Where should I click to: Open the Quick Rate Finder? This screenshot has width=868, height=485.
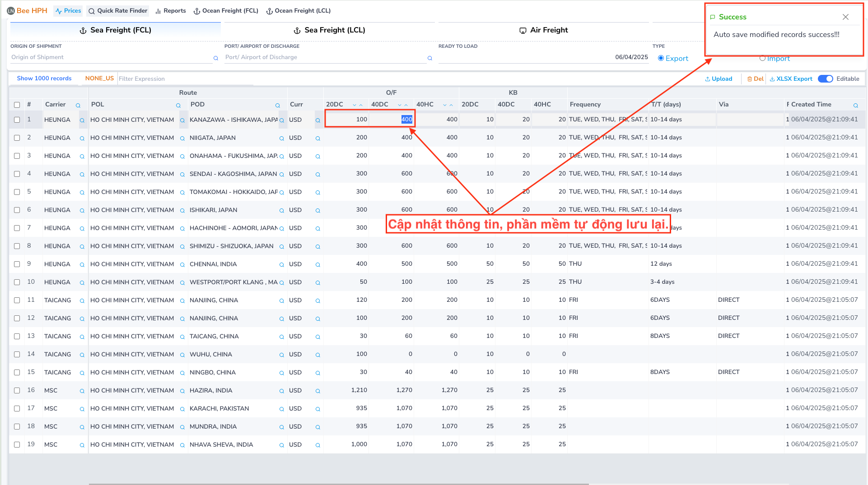117,10
